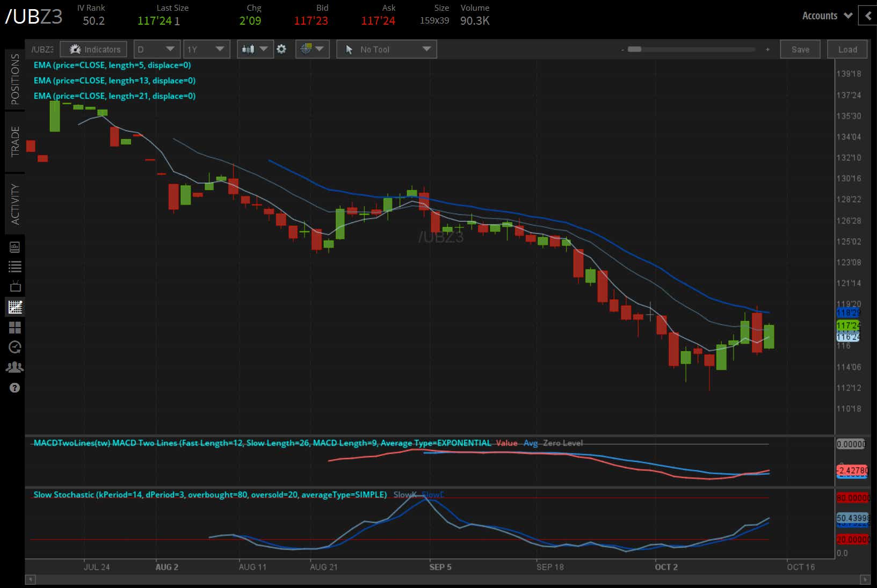Click the 50.43998 stochastic axis tag
Image resolution: width=877 pixels, height=588 pixels.
pos(852,518)
